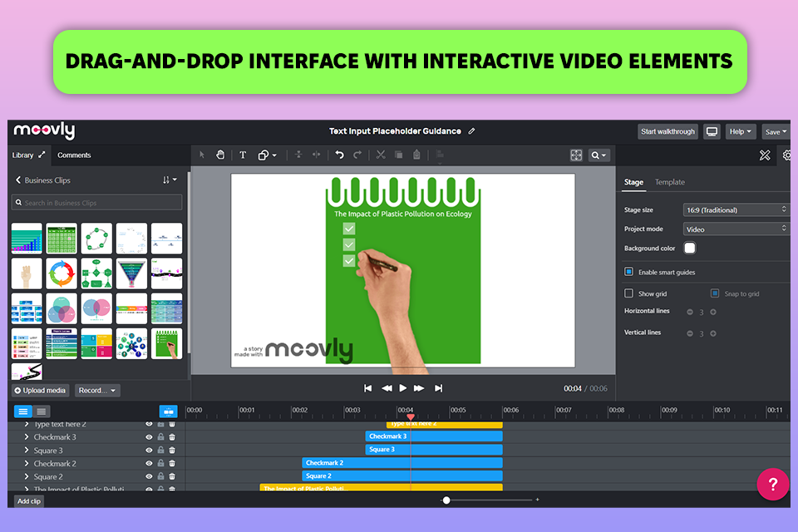Image resolution: width=798 pixels, height=532 pixels.
Task: Increase Vertical lines count
Action: tap(713, 333)
